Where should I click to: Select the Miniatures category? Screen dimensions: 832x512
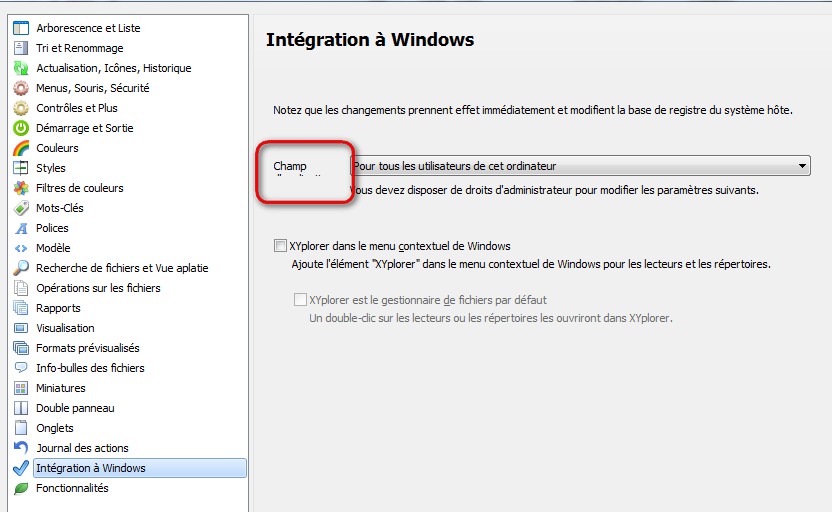(61, 388)
